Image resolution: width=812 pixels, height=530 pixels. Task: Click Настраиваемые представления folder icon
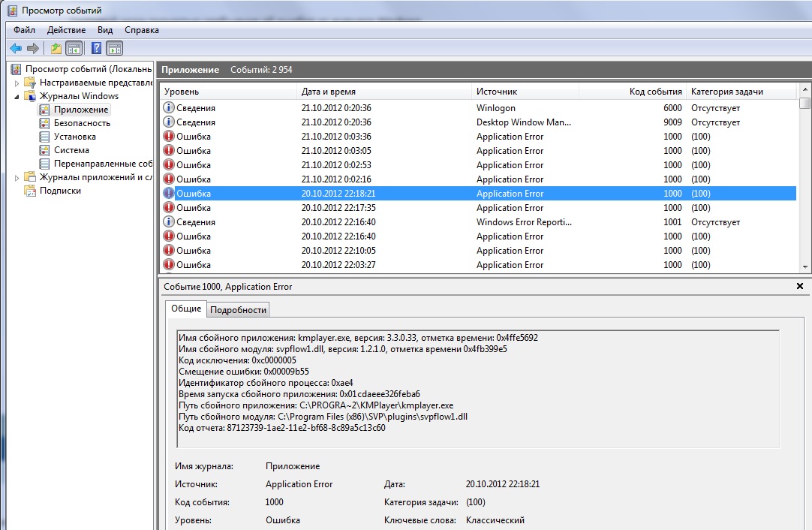point(30,83)
